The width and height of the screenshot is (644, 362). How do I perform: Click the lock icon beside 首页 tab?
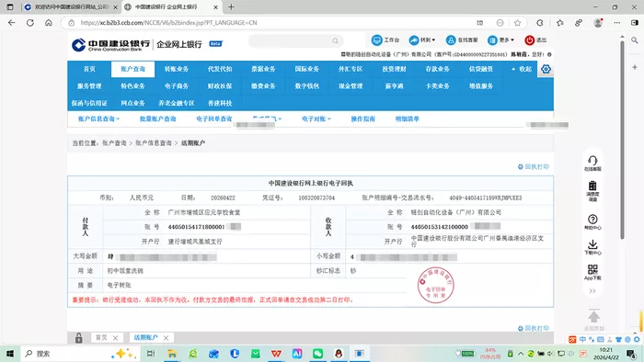coord(79,338)
